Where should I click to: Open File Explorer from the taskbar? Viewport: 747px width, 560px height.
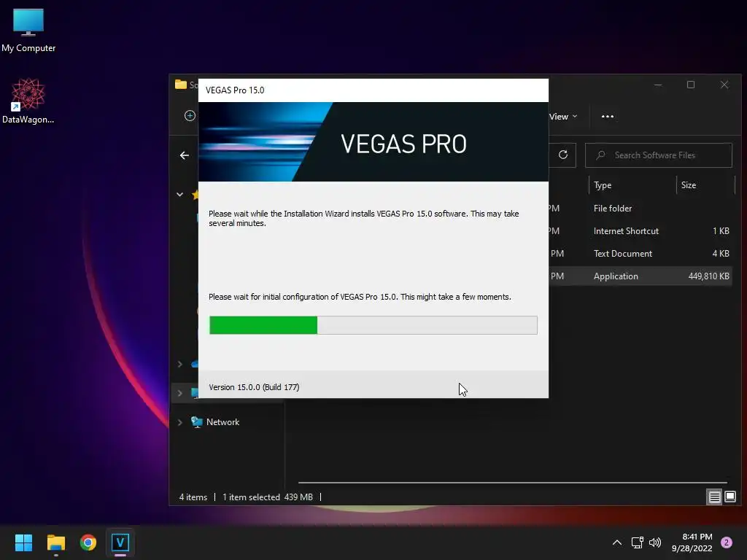coord(55,542)
